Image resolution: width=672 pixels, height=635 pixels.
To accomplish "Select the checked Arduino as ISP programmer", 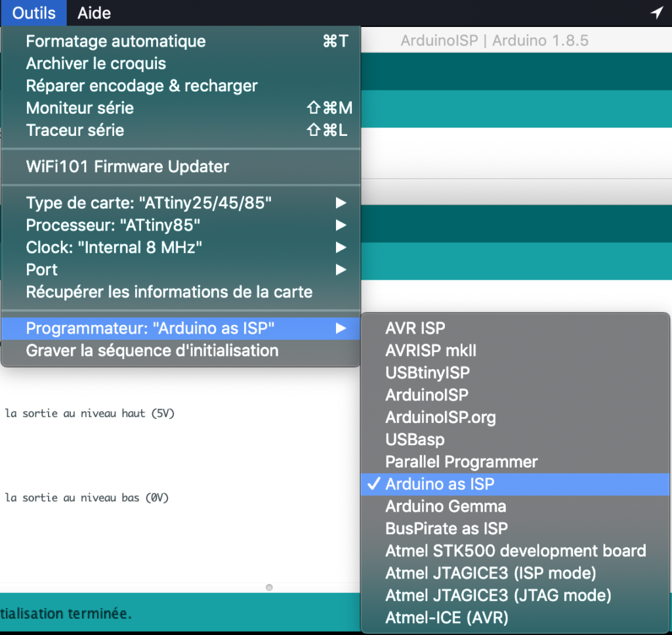I will point(440,485).
